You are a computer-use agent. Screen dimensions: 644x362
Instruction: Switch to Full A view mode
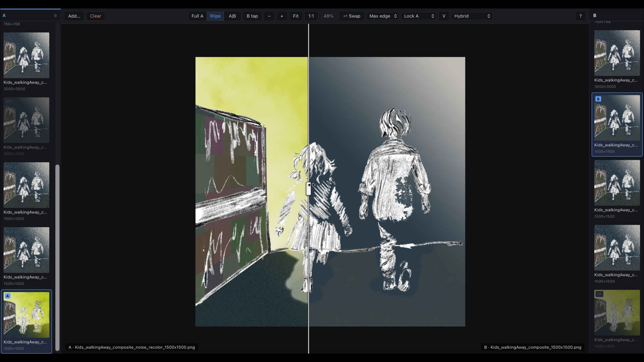coord(197,16)
